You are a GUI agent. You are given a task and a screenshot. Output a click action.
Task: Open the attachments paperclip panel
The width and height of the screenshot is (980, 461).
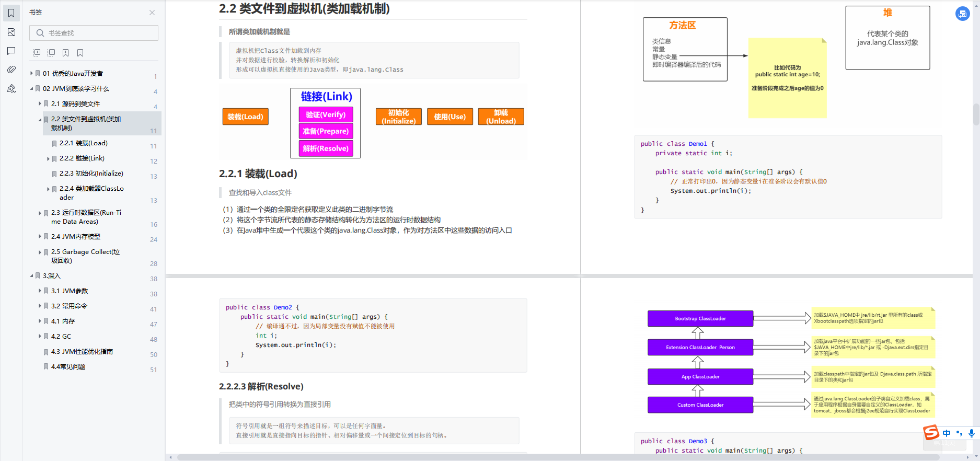tap(11, 70)
